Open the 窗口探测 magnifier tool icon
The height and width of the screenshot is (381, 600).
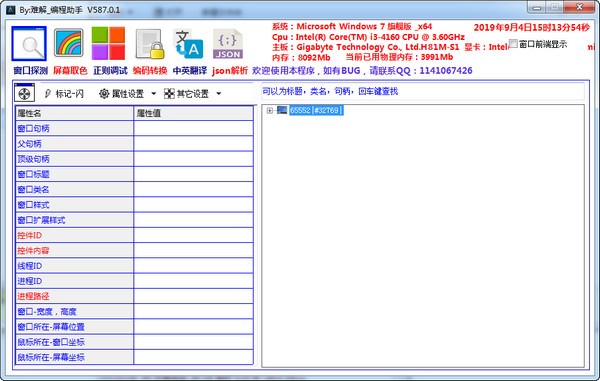click(x=29, y=44)
